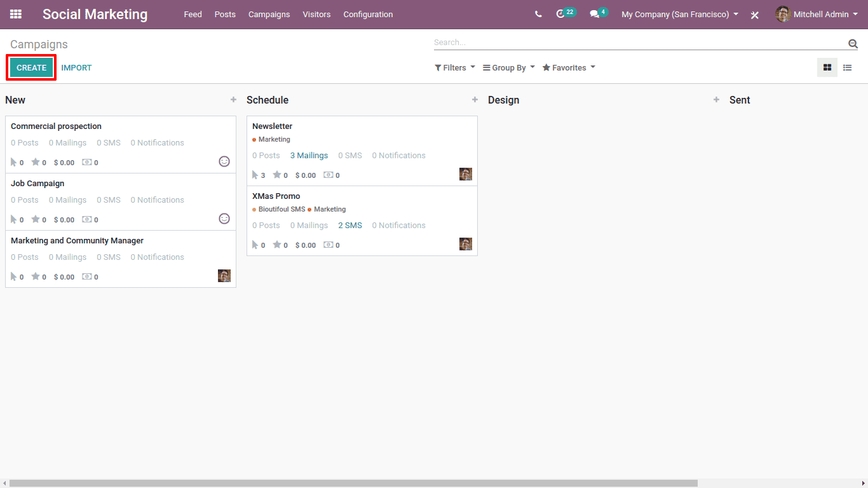The height and width of the screenshot is (488, 868).
Task: Add a card with New column plus icon
Action: click(233, 100)
